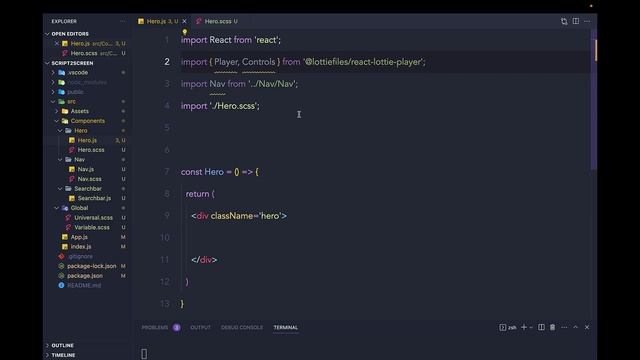Click folder icon of .vscode
Screen dimensions: 640x360
62,72
